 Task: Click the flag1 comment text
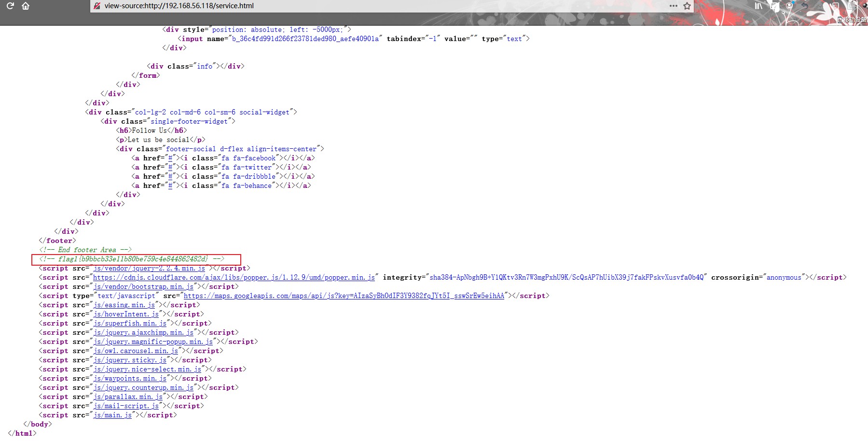[132, 259]
